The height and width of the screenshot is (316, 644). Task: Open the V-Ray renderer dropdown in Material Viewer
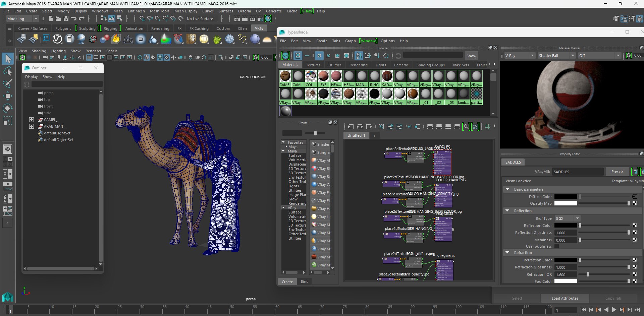(520, 56)
